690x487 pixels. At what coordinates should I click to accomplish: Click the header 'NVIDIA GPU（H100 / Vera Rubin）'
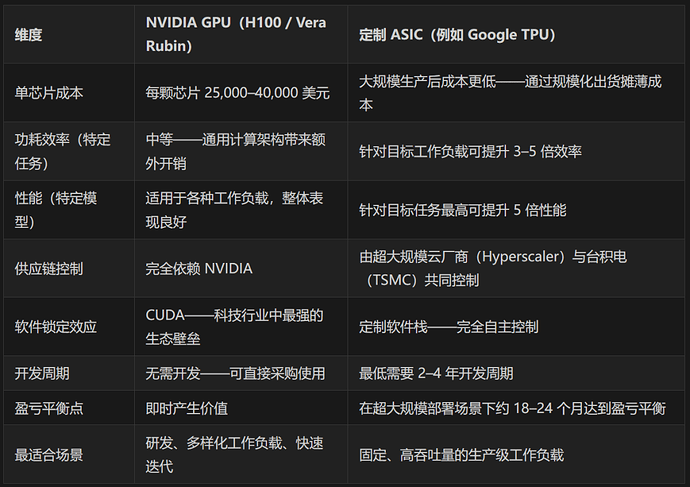(x=241, y=34)
